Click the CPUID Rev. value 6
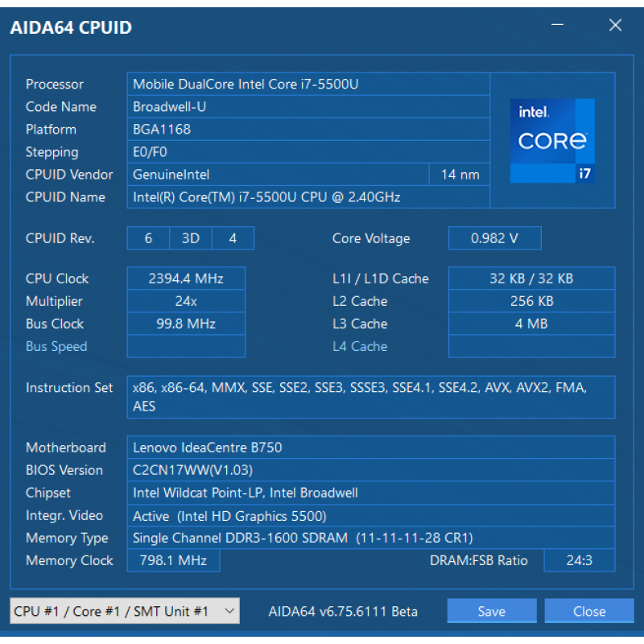This screenshot has width=644, height=644. point(148,238)
